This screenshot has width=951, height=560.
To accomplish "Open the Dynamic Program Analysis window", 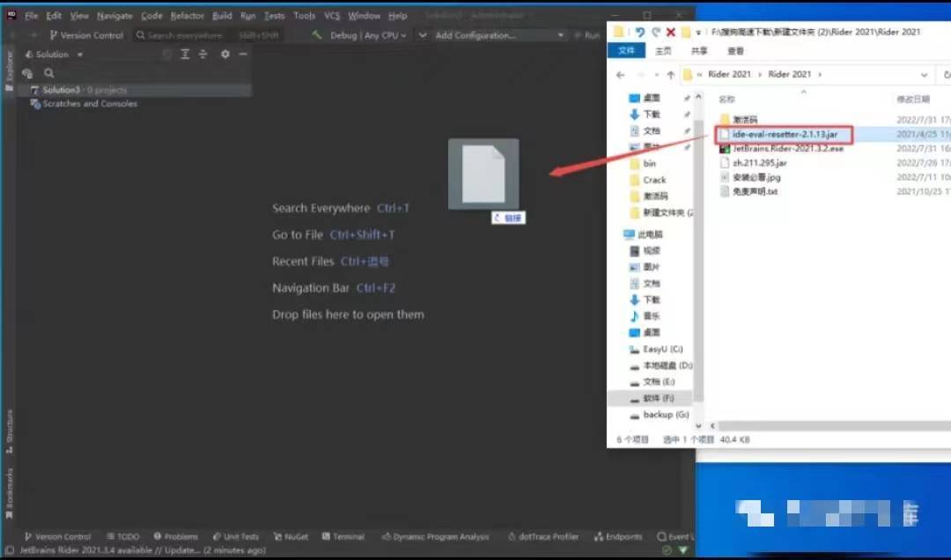I will (x=436, y=537).
